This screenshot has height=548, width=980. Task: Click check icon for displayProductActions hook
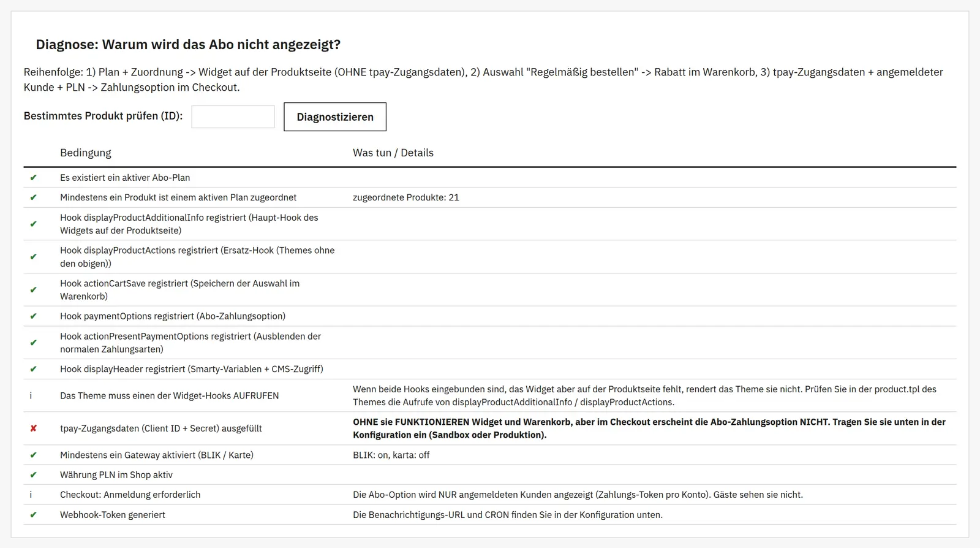click(x=33, y=257)
